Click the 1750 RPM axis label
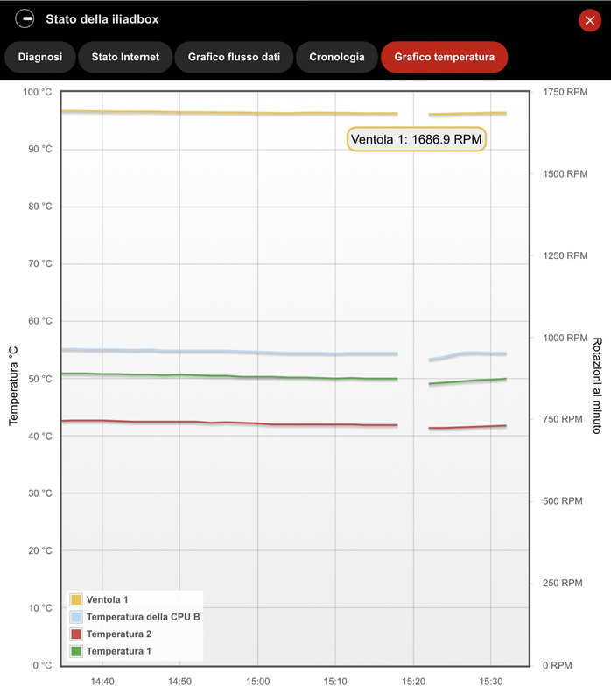 (565, 92)
